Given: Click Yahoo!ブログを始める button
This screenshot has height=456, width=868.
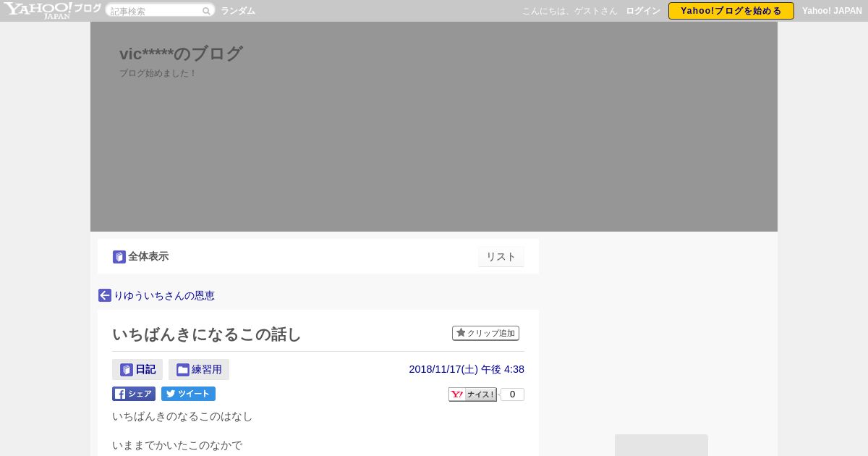Looking at the screenshot, I should coord(731,11).
